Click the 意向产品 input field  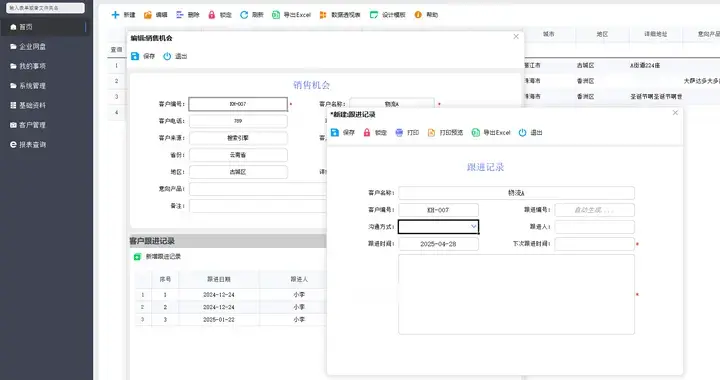point(258,189)
